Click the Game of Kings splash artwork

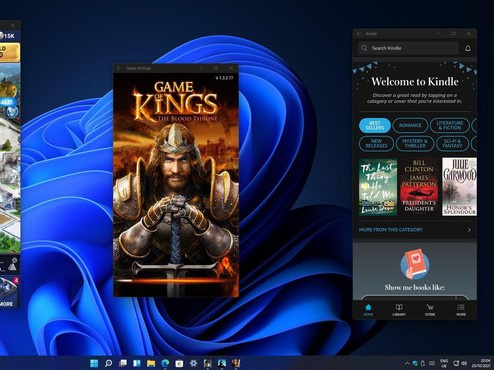176,185
